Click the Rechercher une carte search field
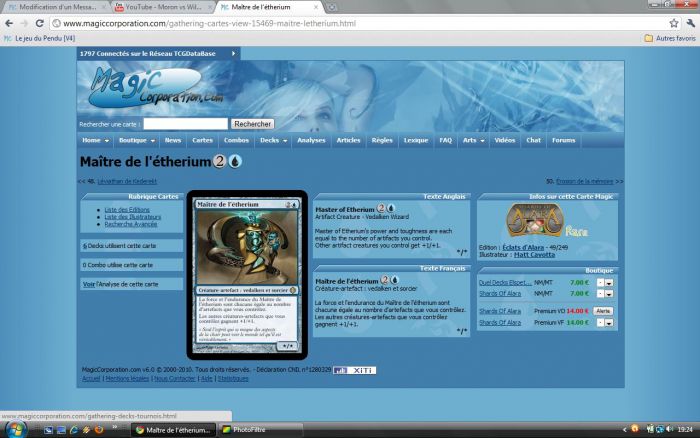This screenshot has height=438, width=700. pos(185,124)
